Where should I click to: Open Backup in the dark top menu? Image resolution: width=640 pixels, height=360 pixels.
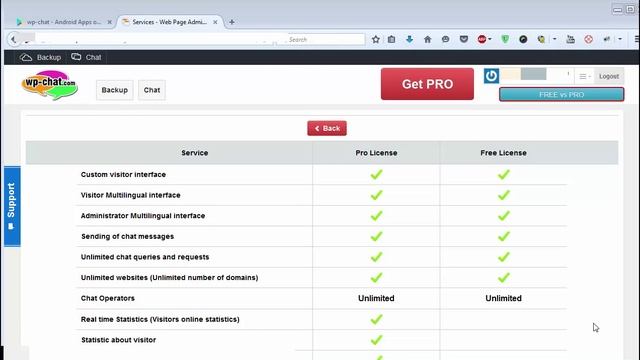[x=49, y=58]
